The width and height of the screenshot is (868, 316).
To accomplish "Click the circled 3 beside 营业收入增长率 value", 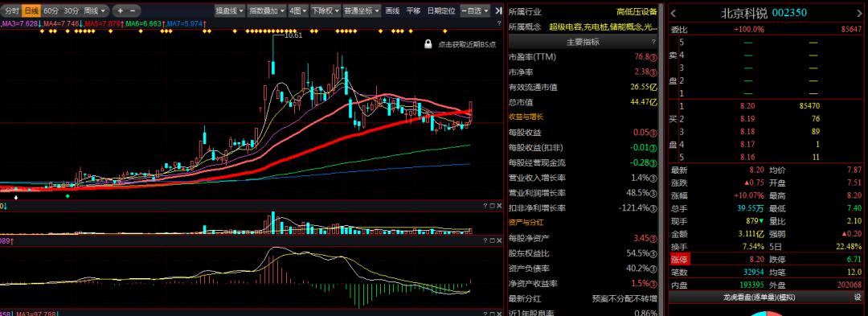I will coord(653,179).
